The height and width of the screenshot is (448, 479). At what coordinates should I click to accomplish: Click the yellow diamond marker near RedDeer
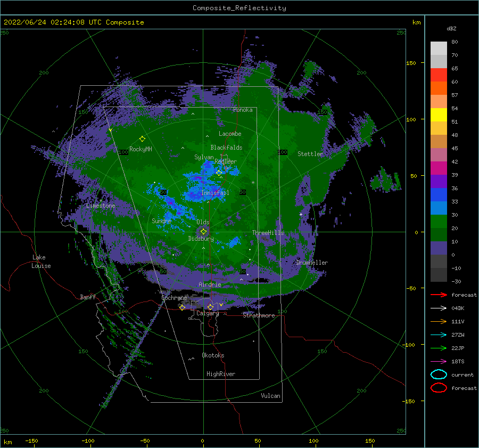coord(219,173)
